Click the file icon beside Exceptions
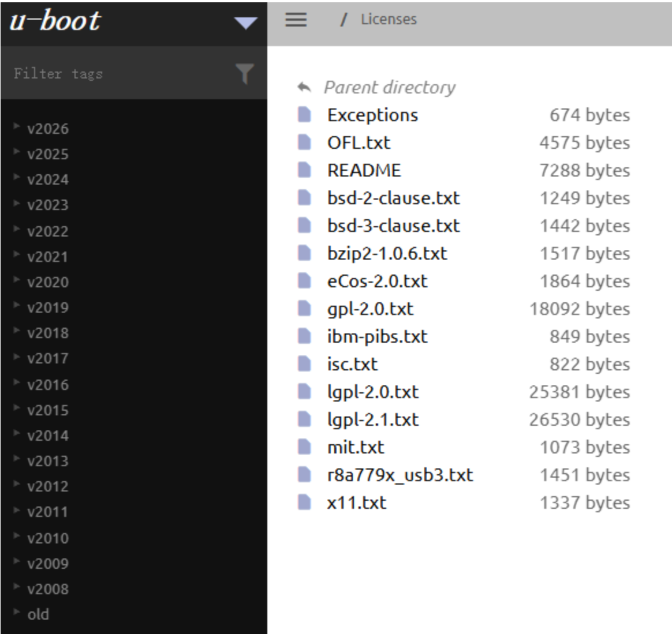 (x=304, y=115)
